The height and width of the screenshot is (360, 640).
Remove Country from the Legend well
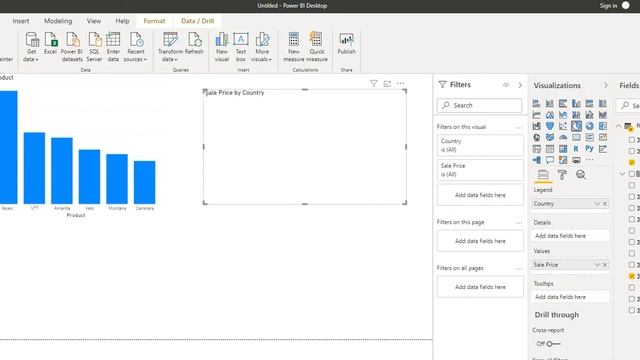(605, 204)
